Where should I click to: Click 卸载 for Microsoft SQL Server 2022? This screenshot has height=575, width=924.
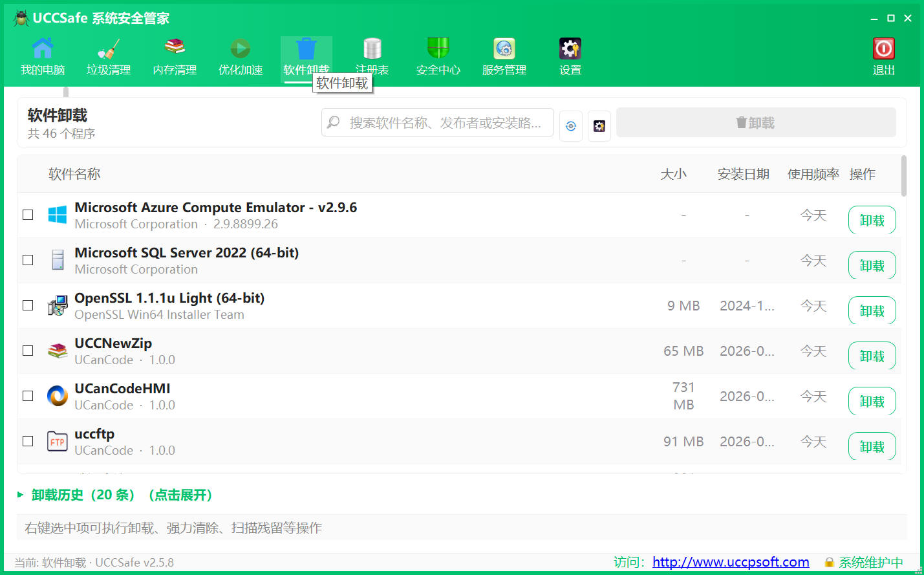(872, 265)
